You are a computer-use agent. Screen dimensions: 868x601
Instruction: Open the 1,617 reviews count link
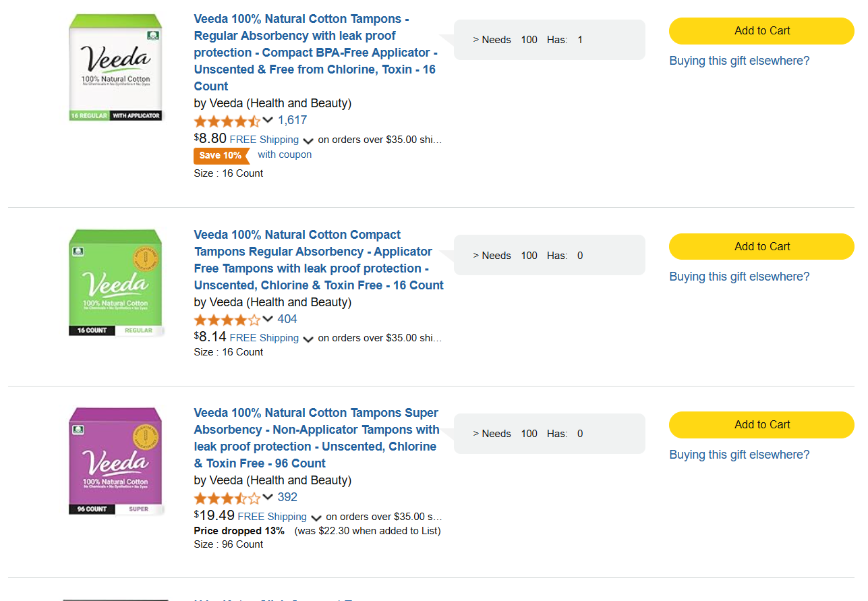coord(292,120)
